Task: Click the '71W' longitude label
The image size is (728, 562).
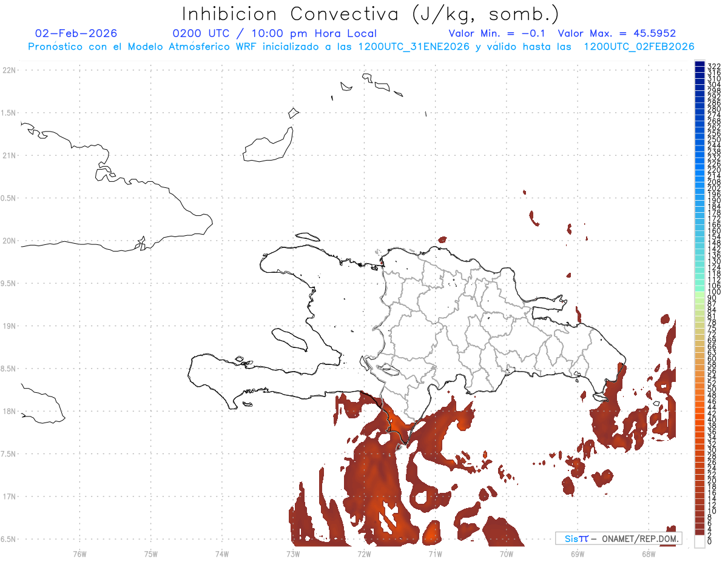Action: point(435,553)
